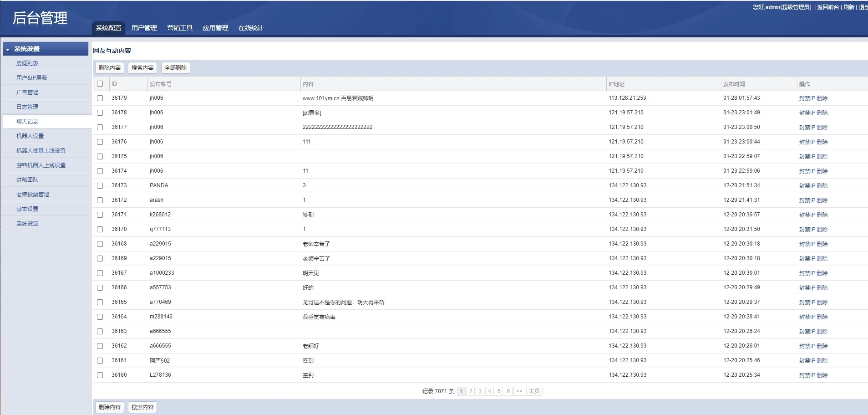Go to the 在线统计 tab
Screen dimensions: 868x415
click(251, 28)
